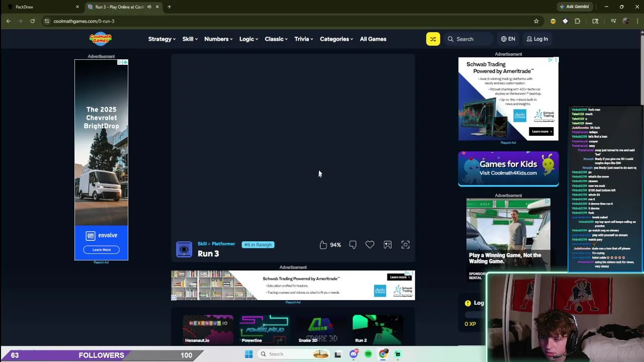644x362 pixels.
Task: Click the Chrome profile avatar
Action: pyautogui.click(x=626, y=21)
